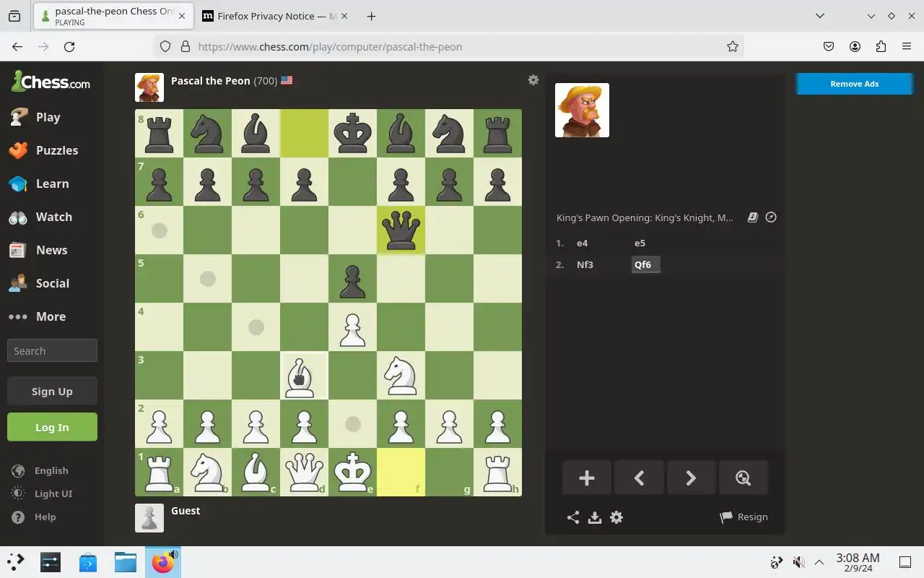
Task: Click the muted volume tray icon
Action: tap(798, 562)
